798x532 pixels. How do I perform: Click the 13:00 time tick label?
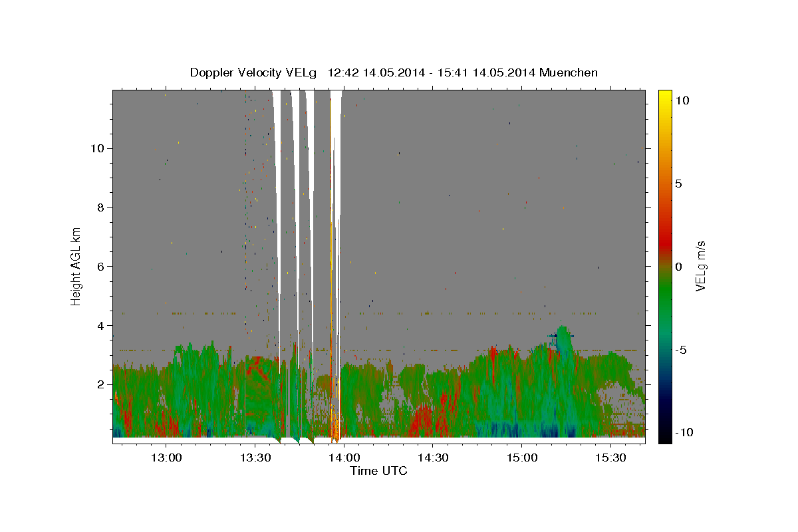pyautogui.click(x=166, y=458)
